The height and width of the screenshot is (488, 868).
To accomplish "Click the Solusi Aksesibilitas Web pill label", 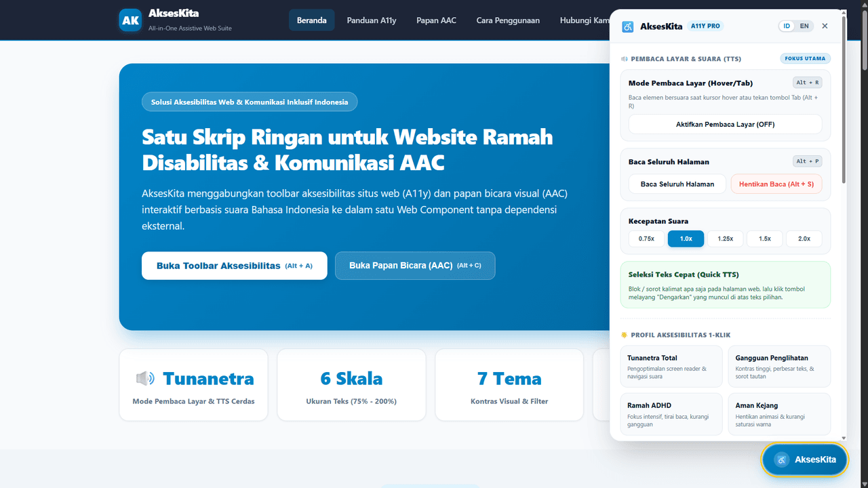I will pyautogui.click(x=250, y=102).
